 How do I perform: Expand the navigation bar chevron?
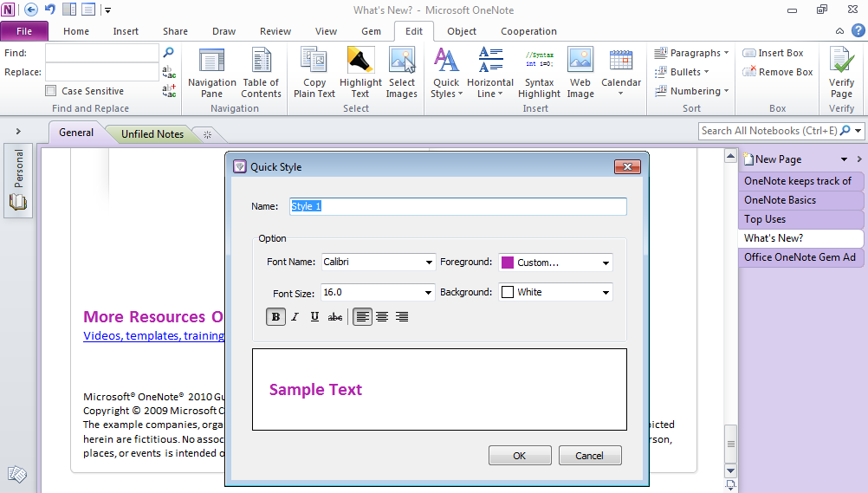[x=18, y=132]
